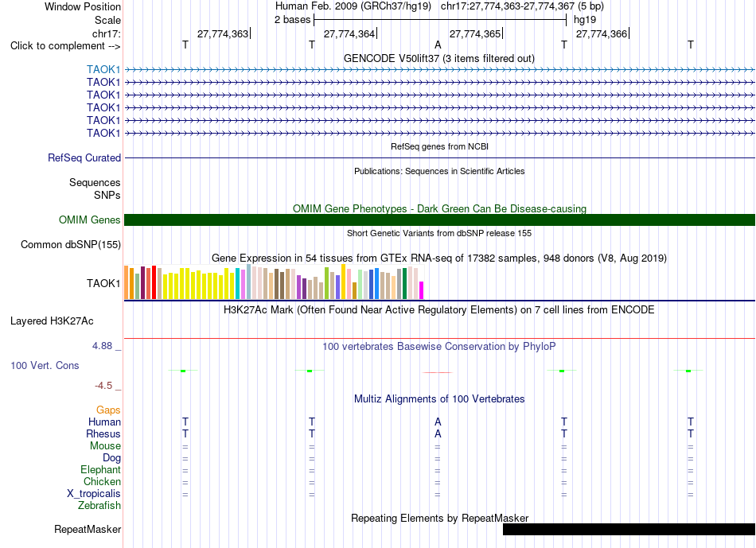Click the 4.88 upper conservation scale value
Viewport: 756px width, 548px height.
click(x=102, y=346)
